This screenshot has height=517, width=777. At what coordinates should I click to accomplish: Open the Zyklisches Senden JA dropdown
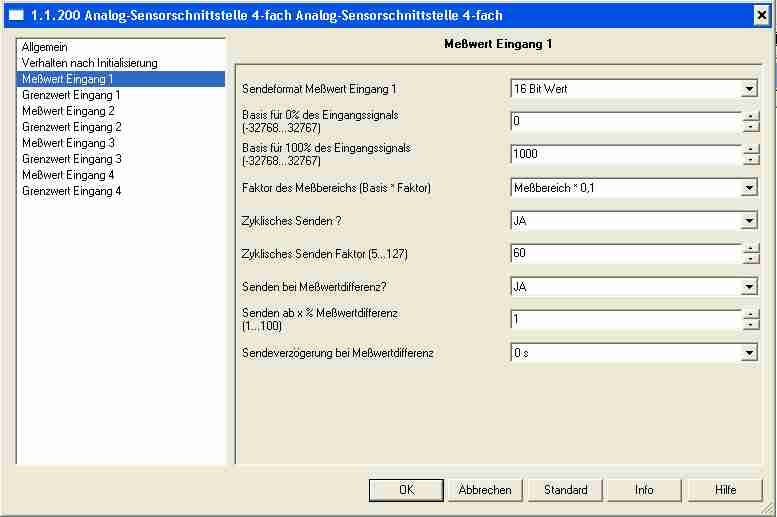point(749,220)
